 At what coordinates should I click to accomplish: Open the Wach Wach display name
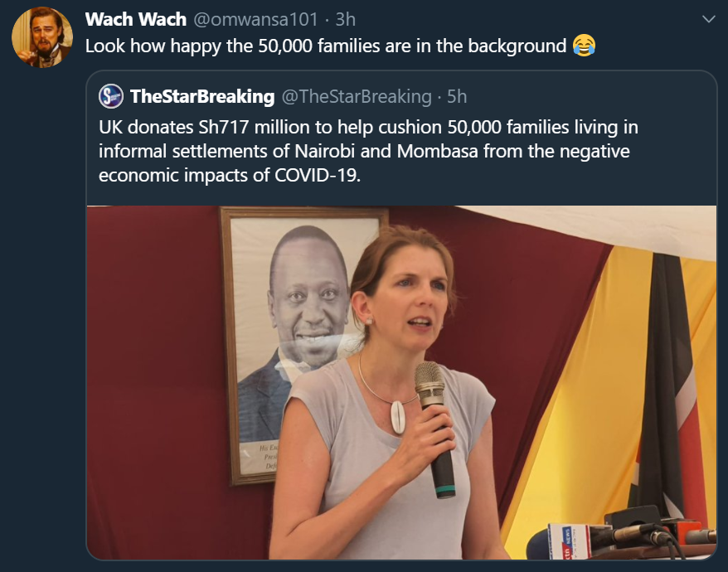[136, 20]
